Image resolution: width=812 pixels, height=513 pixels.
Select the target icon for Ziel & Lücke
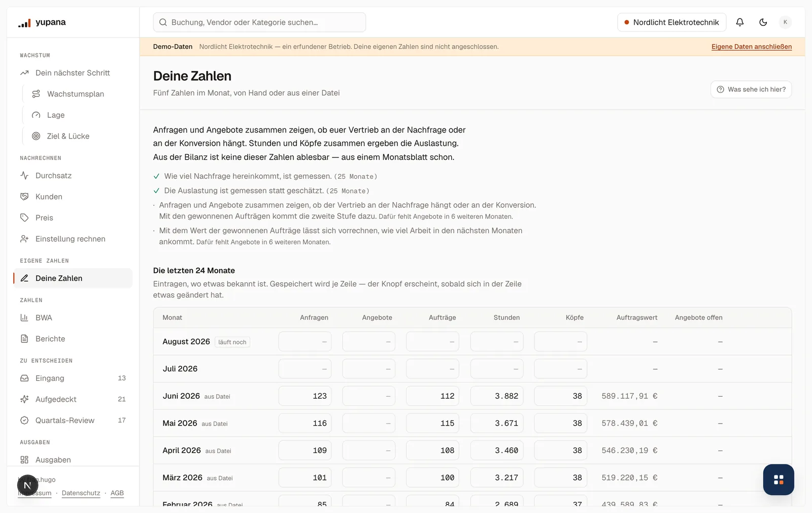pyautogui.click(x=36, y=136)
